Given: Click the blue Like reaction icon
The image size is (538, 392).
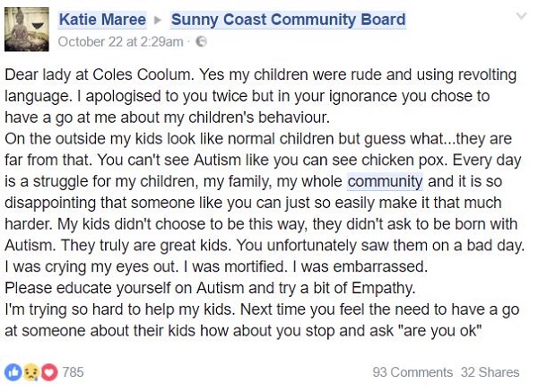Looking at the screenshot, I should click(x=13, y=372).
